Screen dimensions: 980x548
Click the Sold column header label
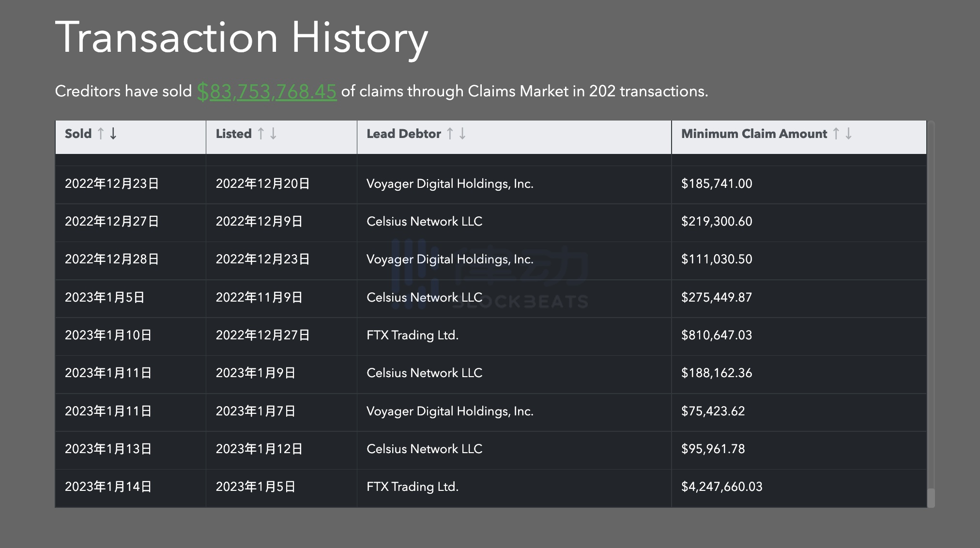pos(78,134)
